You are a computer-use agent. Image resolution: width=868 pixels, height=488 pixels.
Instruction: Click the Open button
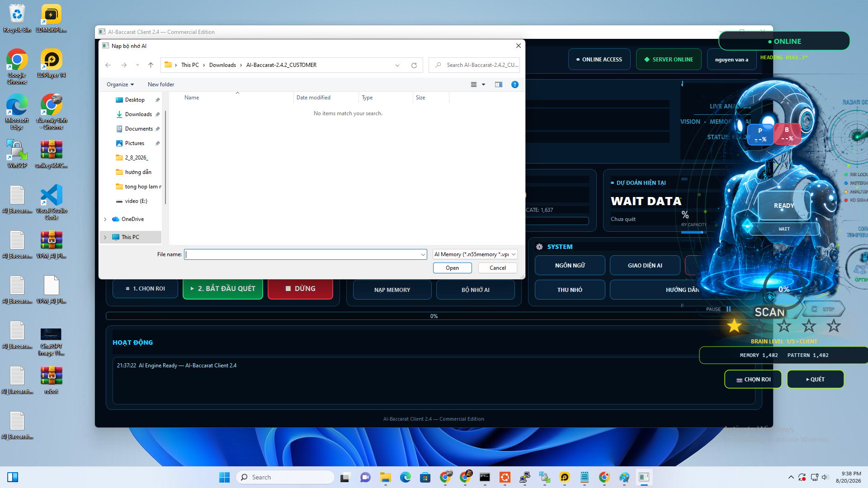pos(452,268)
